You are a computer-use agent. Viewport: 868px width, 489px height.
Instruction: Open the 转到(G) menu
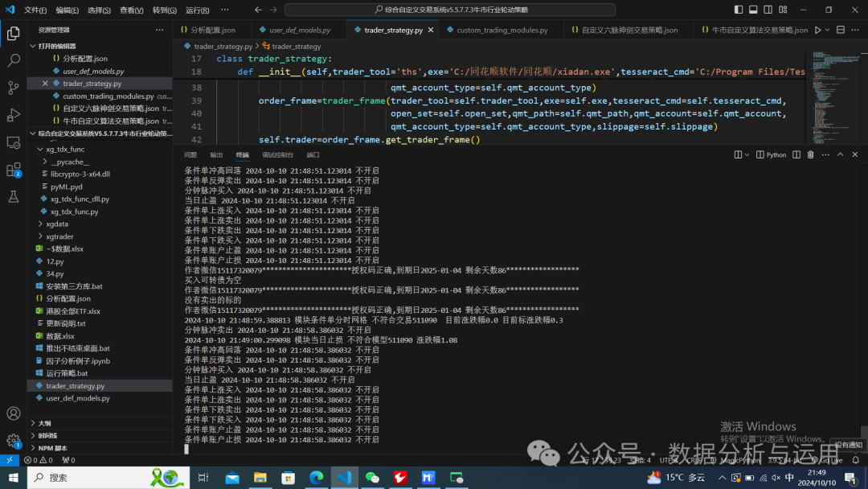[165, 10]
